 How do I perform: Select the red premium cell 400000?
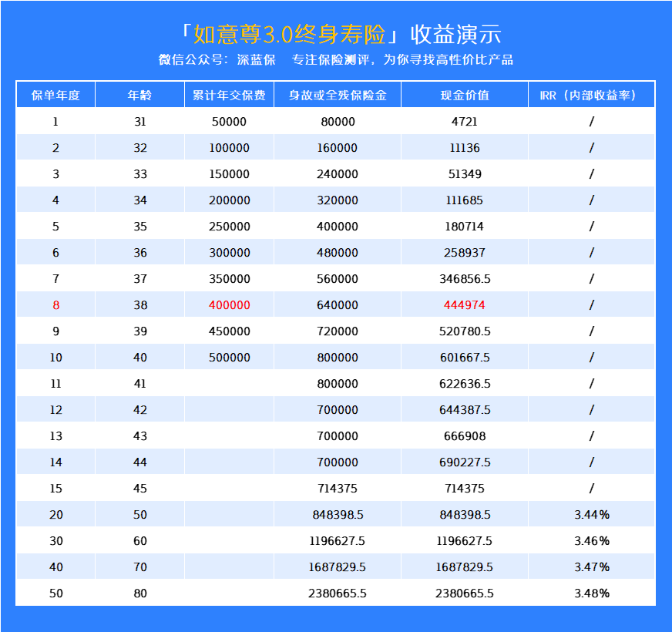click(x=229, y=305)
